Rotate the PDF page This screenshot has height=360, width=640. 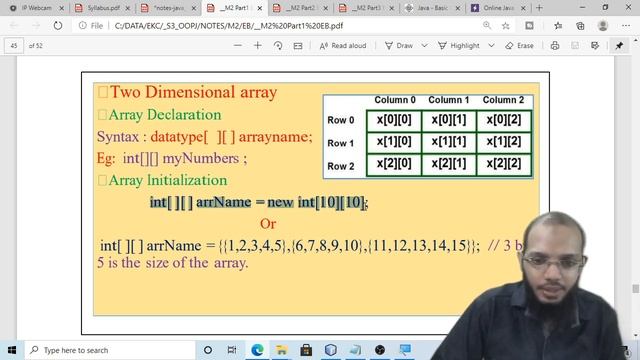(x=278, y=46)
